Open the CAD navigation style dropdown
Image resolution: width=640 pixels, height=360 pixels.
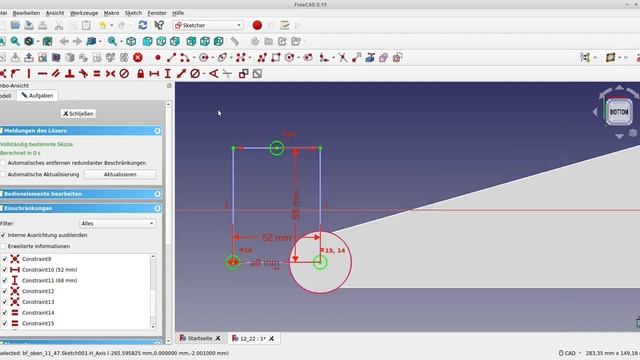pos(570,353)
